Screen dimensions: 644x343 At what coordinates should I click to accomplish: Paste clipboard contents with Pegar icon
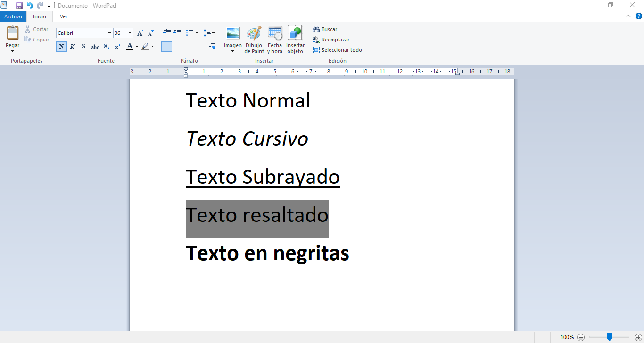[13, 33]
